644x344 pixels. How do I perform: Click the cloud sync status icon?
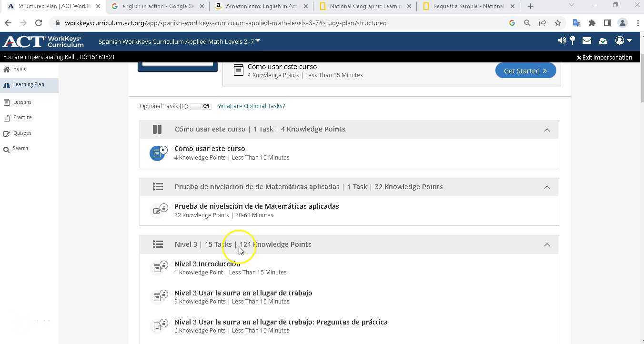pos(603,41)
